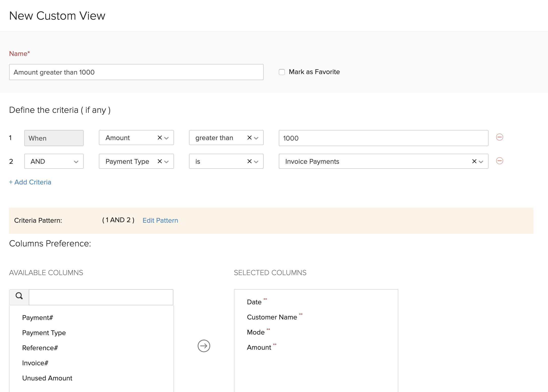Remove criteria row 1 with minus icon
This screenshot has height=392, width=548.
pos(499,138)
